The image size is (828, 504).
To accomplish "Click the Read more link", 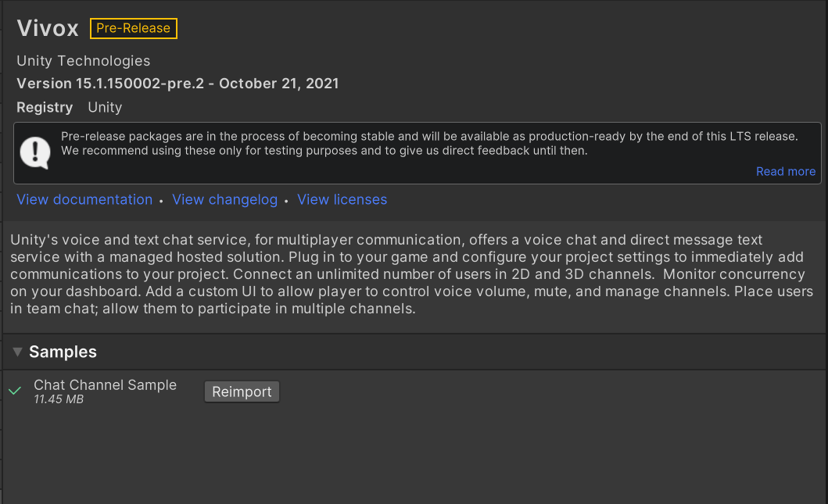I will pos(786,172).
